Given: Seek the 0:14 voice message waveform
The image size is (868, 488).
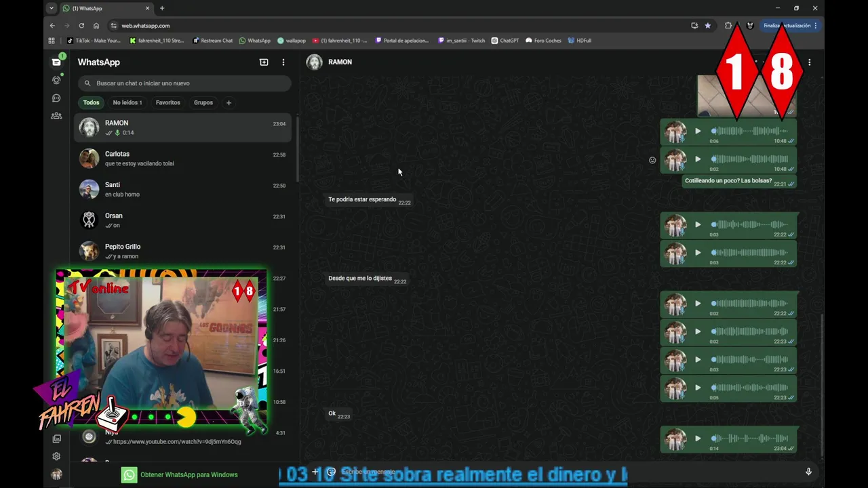Looking at the screenshot, I should [x=750, y=439].
